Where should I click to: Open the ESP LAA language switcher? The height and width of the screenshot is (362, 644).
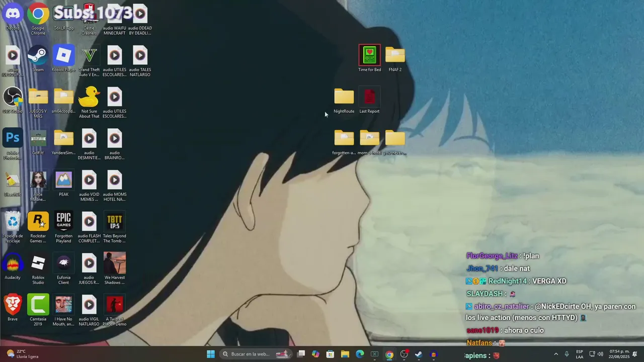[x=580, y=354]
